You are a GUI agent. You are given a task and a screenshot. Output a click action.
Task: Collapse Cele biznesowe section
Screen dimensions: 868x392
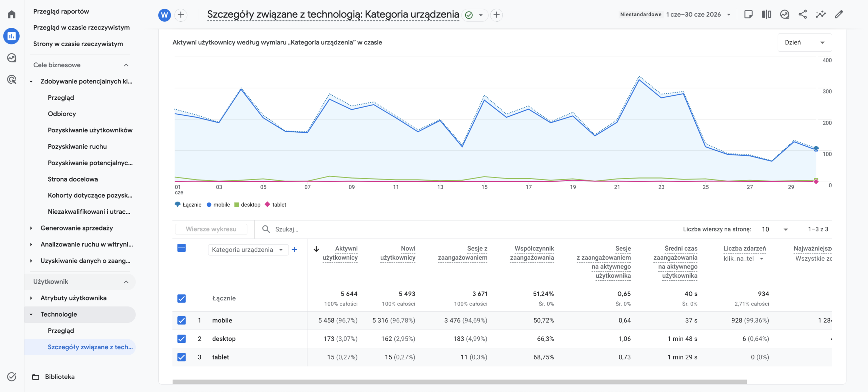point(126,65)
